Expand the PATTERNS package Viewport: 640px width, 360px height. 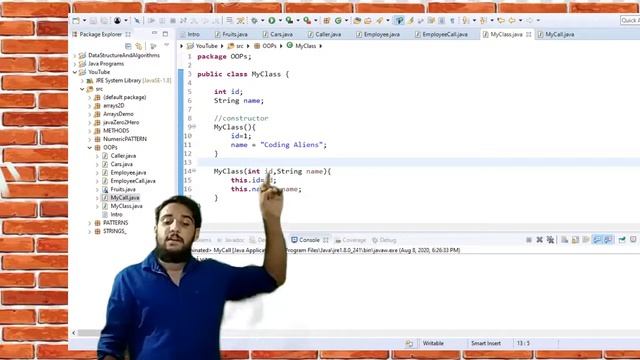[90, 223]
